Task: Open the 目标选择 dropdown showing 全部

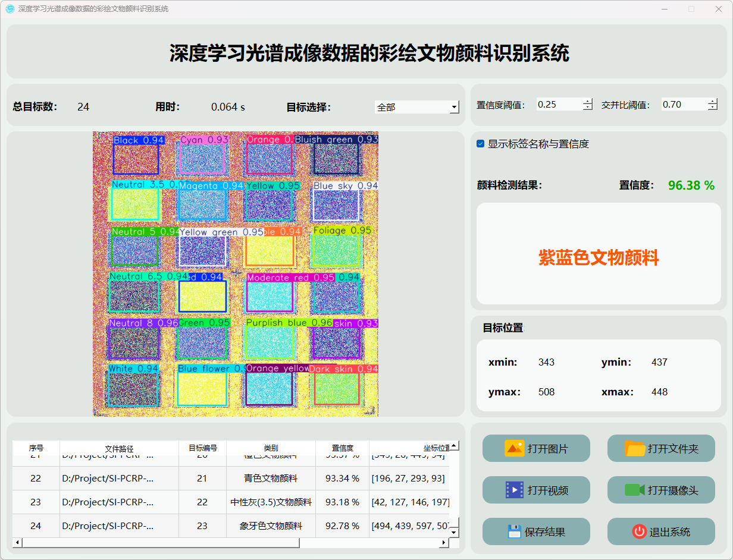Action: (416, 107)
